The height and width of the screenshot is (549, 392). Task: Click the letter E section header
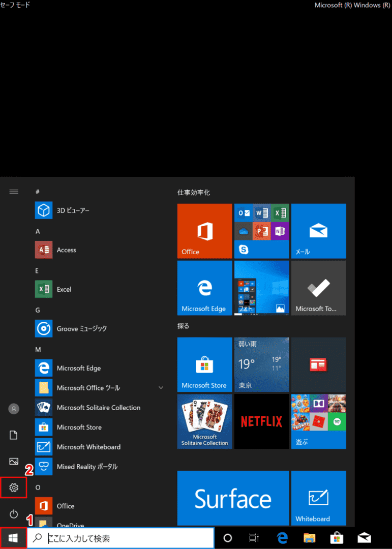pyautogui.click(x=37, y=270)
